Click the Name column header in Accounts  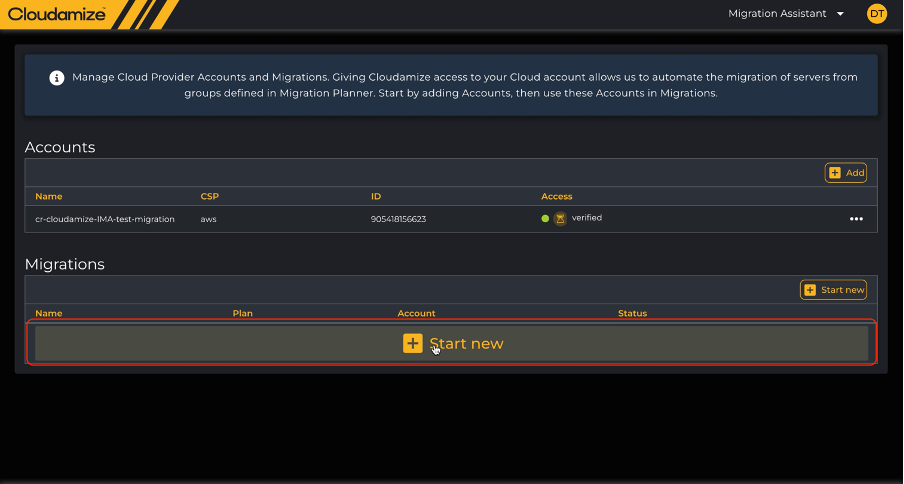pos(48,196)
